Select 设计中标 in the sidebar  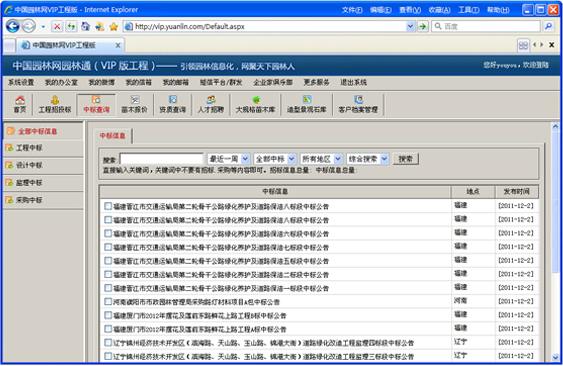43,165
